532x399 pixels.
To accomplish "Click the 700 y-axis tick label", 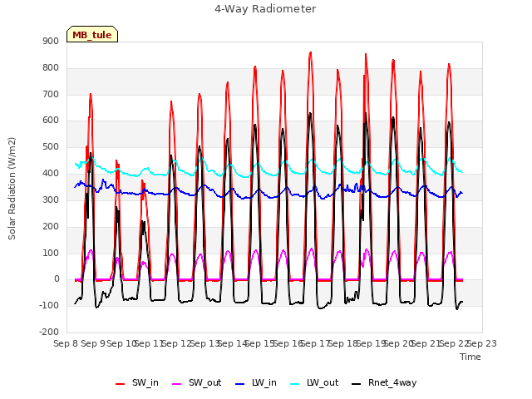I will pyautogui.click(x=51, y=94).
